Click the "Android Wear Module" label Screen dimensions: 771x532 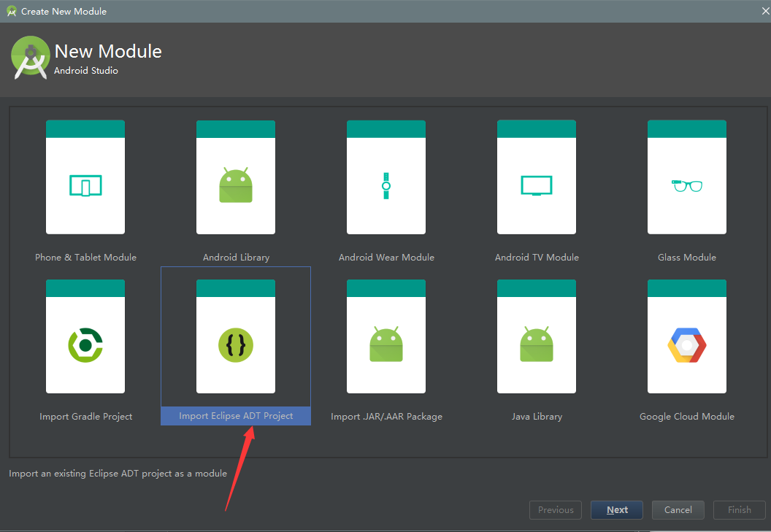[386, 257]
